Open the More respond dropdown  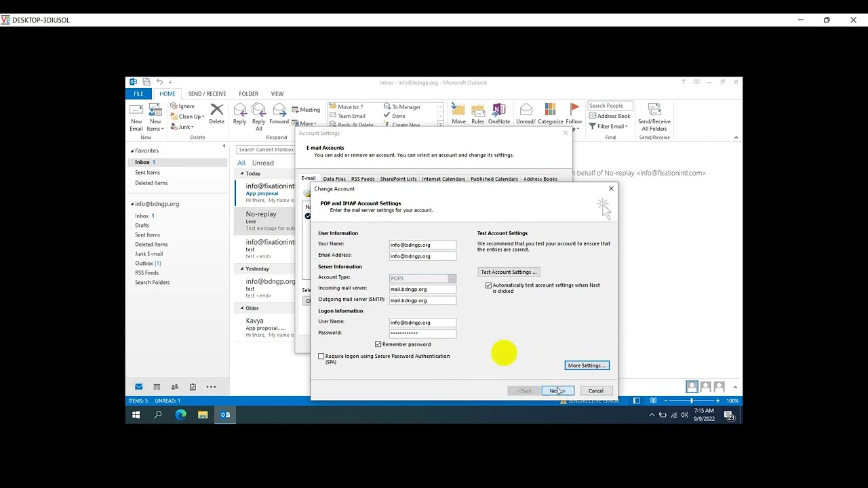(304, 123)
